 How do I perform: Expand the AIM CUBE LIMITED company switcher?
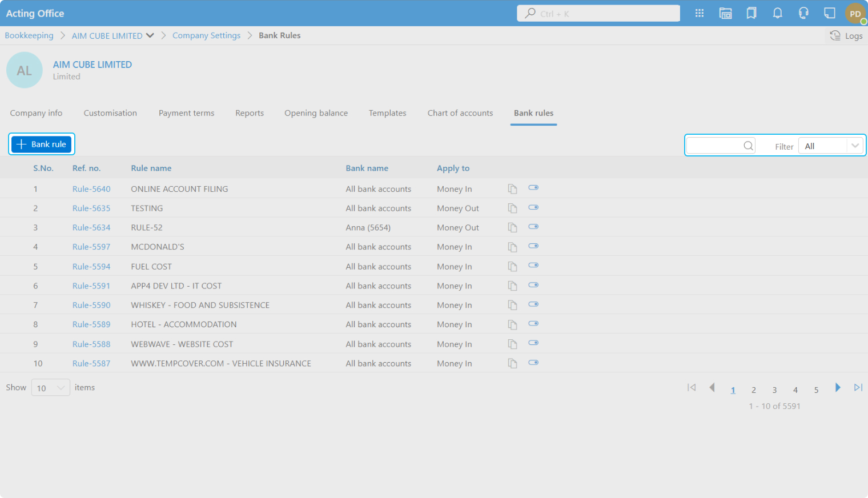click(x=150, y=35)
